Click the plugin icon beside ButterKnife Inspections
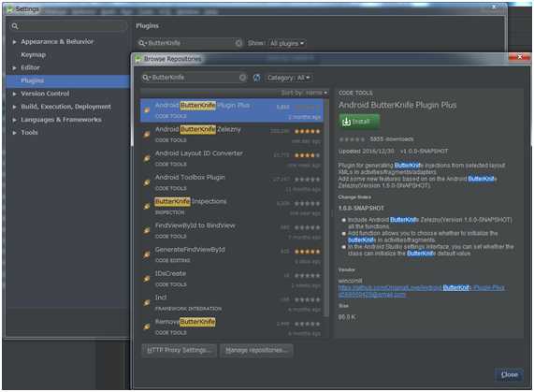The height and width of the screenshot is (392, 534). click(147, 206)
